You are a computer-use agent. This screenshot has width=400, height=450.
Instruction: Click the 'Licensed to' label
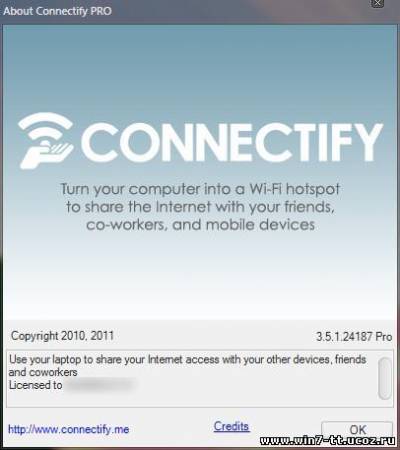tap(35, 385)
